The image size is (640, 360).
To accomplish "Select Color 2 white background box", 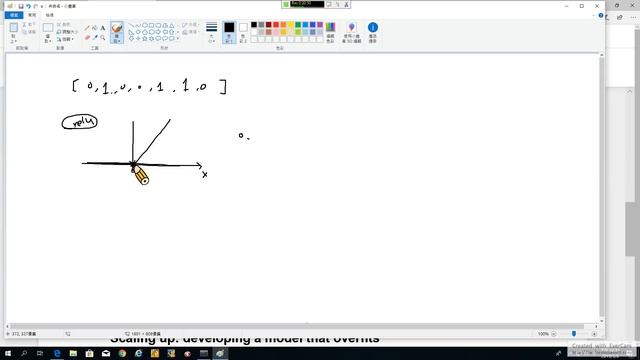I will click(243, 32).
